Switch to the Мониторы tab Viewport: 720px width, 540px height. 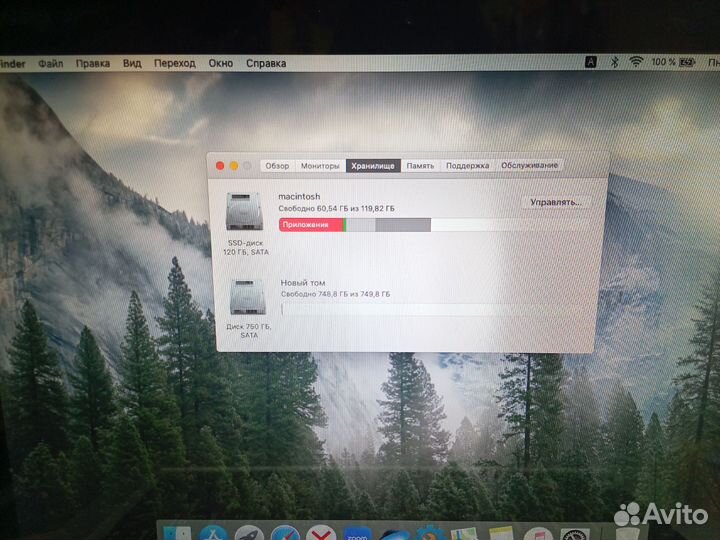(320, 166)
